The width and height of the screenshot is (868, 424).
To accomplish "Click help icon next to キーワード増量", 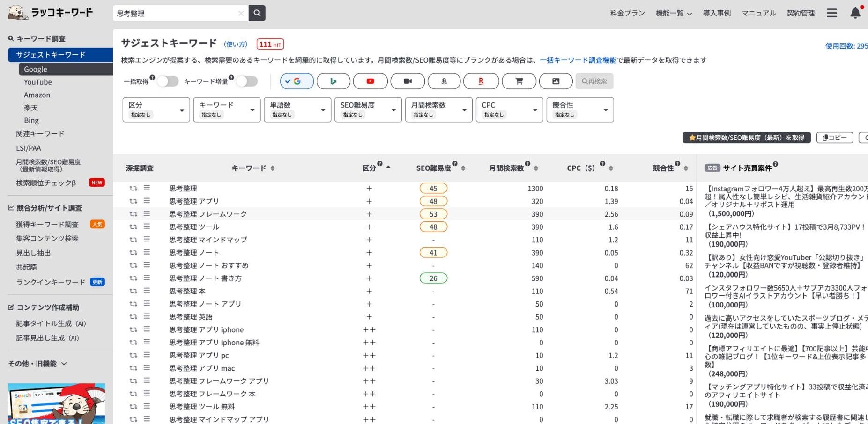I will click(231, 77).
